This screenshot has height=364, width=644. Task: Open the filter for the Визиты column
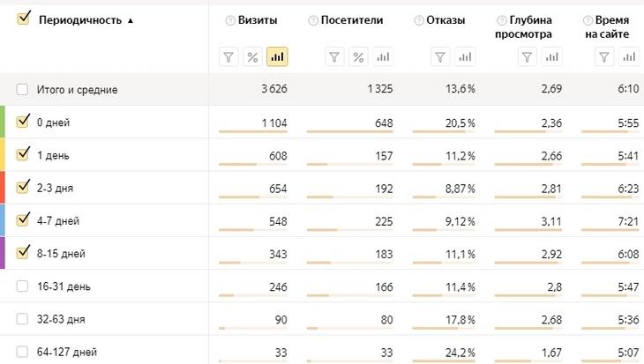[228, 57]
